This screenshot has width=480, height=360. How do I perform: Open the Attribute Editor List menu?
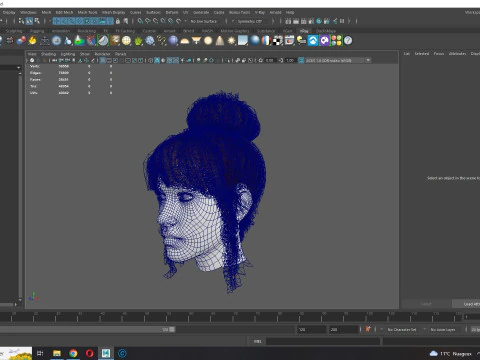click(407, 54)
